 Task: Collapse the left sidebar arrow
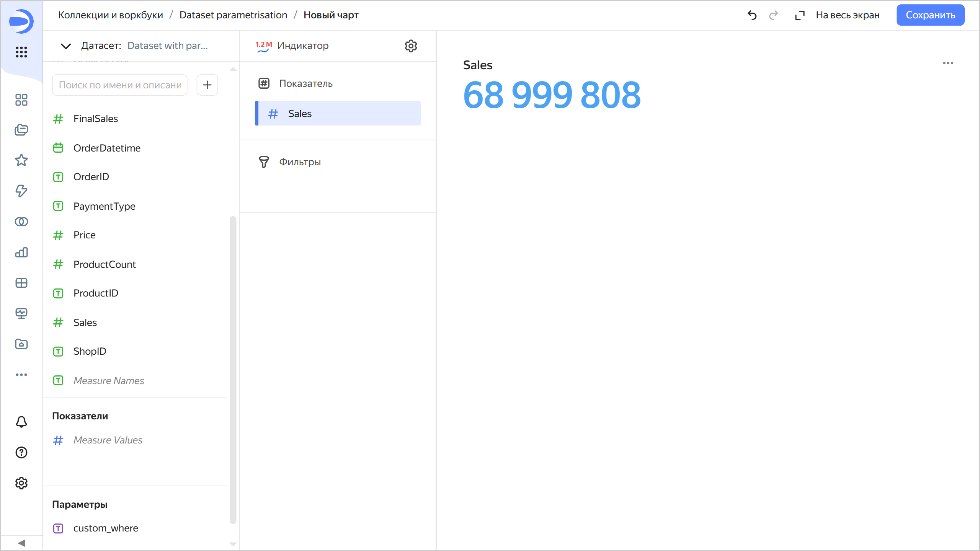(x=21, y=543)
